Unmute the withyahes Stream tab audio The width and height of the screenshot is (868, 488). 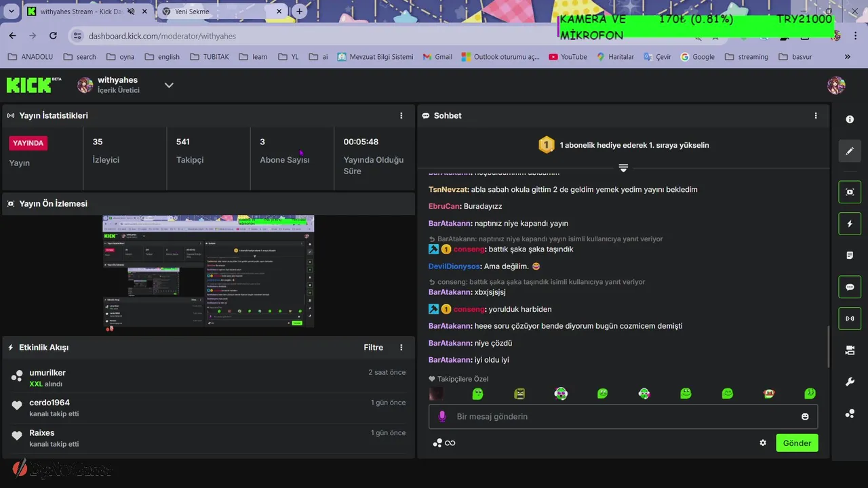[131, 12]
